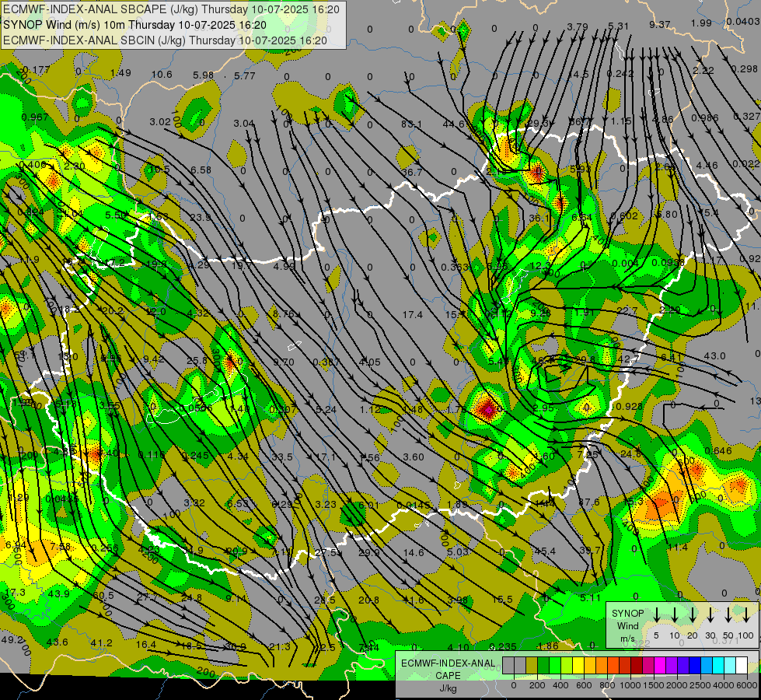Click the 50 m/s wind arrow in legend
761x700 pixels.
728,614
